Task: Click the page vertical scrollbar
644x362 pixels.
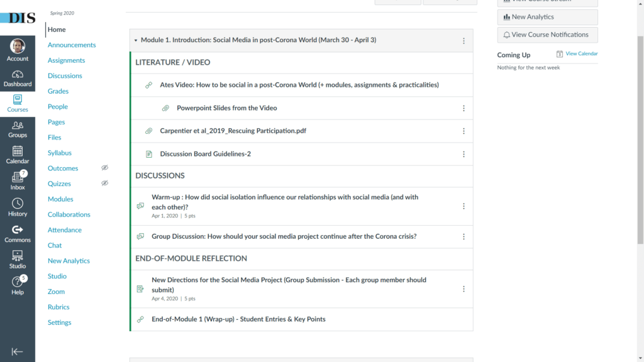Action: (640, 140)
